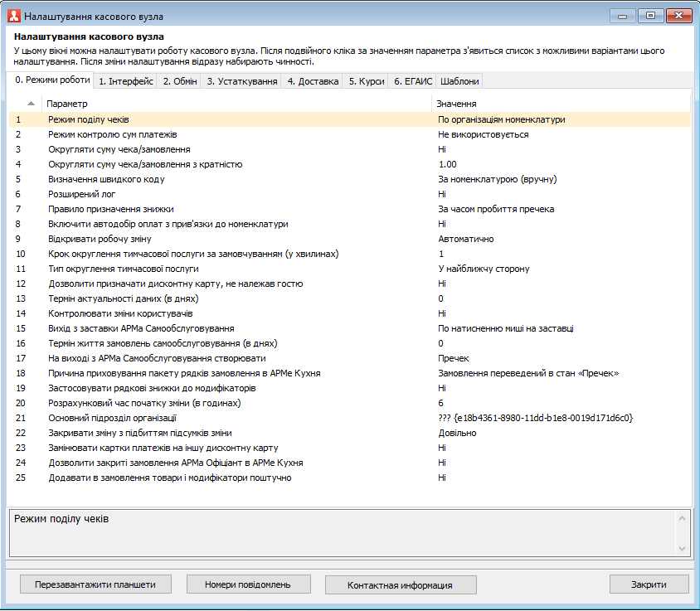Select row Крок округлення тимчасової послуги

pos(349,254)
